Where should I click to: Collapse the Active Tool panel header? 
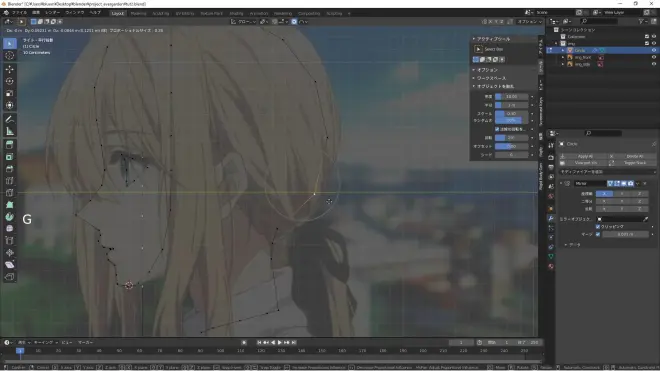[x=493, y=39]
